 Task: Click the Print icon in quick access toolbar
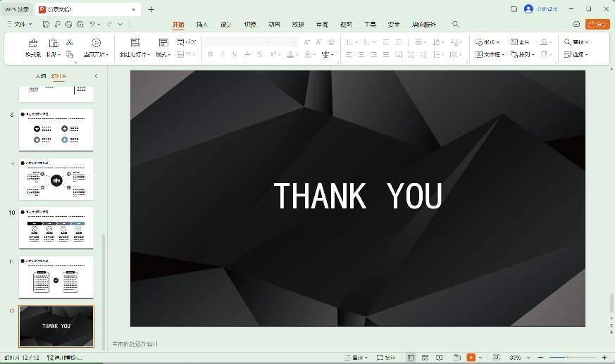click(x=68, y=25)
